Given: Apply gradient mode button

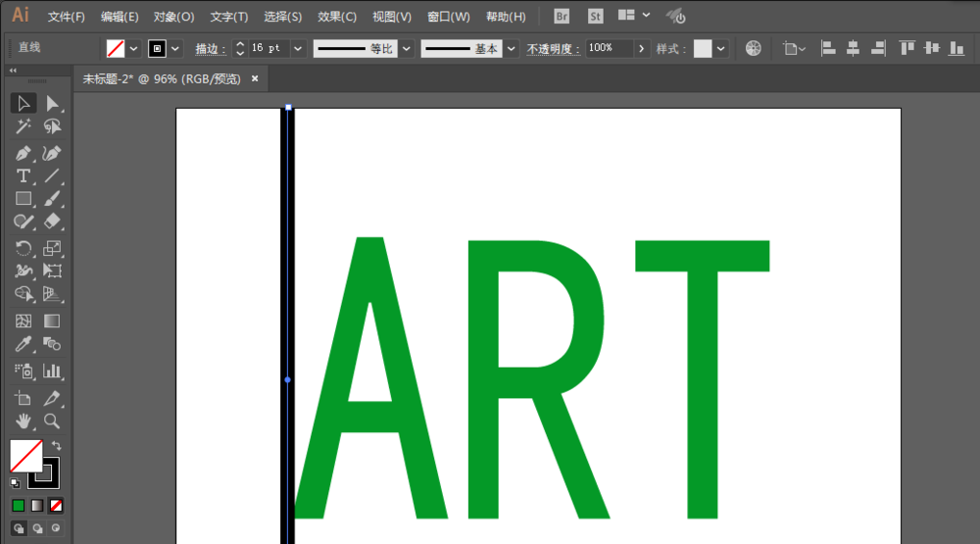Looking at the screenshot, I should tap(37, 505).
